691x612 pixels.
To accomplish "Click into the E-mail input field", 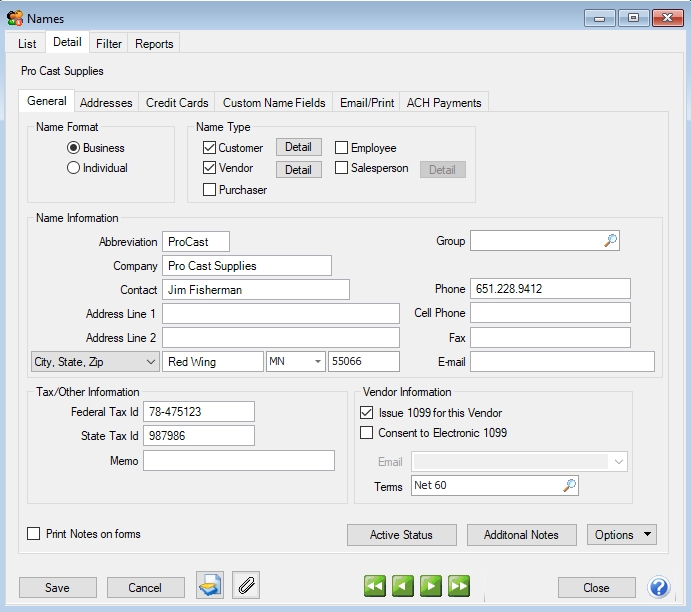I will [x=562, y=362].
